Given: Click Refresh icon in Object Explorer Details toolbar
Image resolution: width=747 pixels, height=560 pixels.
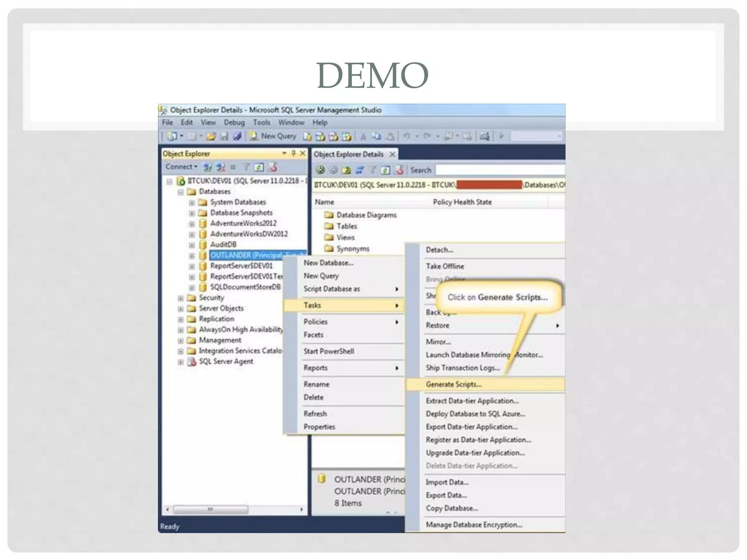Looking at the screenshot, I should [386, 170].
